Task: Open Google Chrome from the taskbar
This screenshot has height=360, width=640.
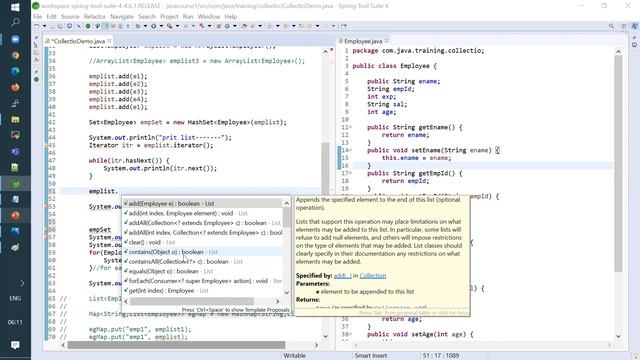Action: pos(15,55)
